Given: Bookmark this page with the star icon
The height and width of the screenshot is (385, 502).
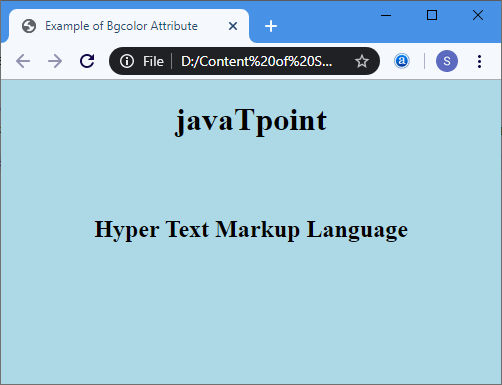Looking at the screenshot, I should (362, 61).
